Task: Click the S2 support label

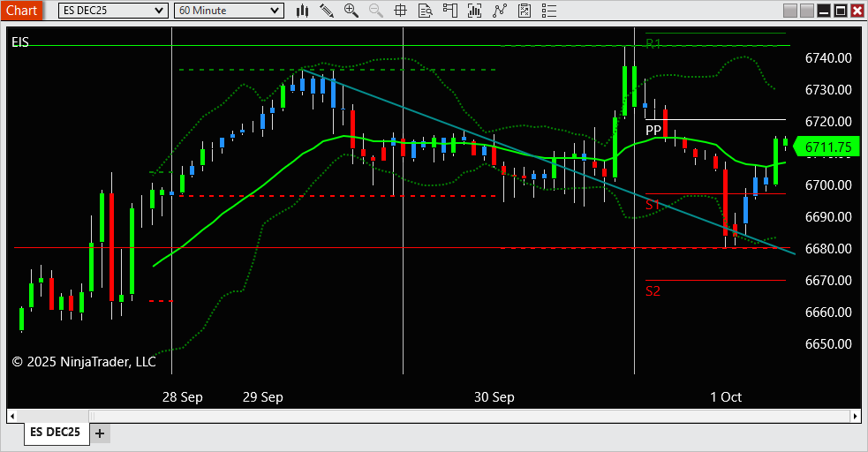Action: point(653,291)
